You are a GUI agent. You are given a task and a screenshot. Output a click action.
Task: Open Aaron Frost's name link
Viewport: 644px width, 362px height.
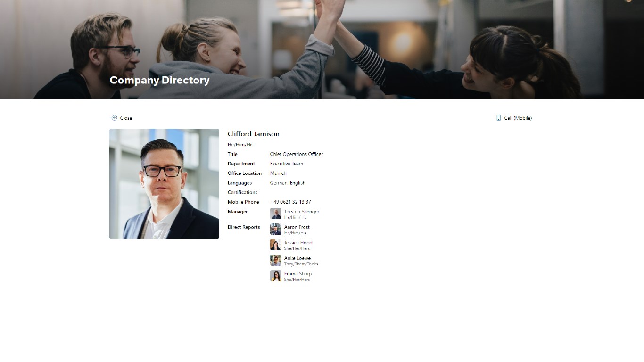297,227
